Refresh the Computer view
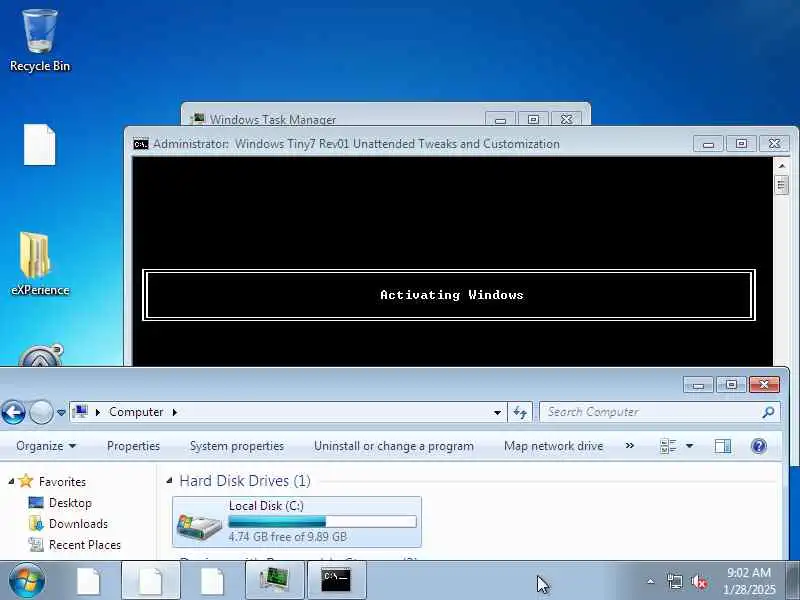Image resolution: width=800 pixels, height=600 pixels. pos(520,412)
